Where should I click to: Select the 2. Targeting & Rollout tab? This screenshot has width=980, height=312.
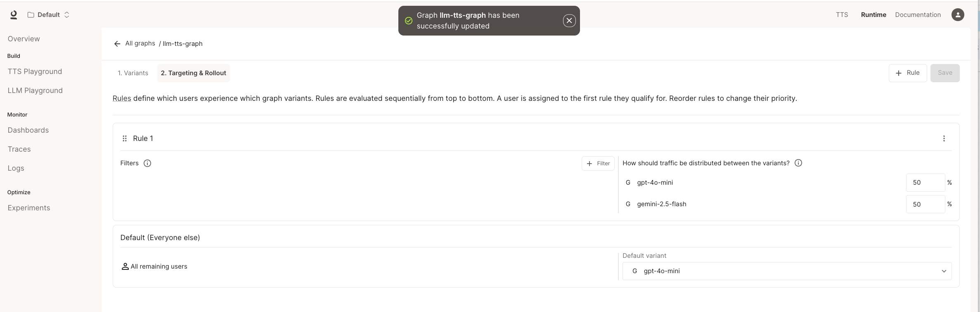pos(194,73)
